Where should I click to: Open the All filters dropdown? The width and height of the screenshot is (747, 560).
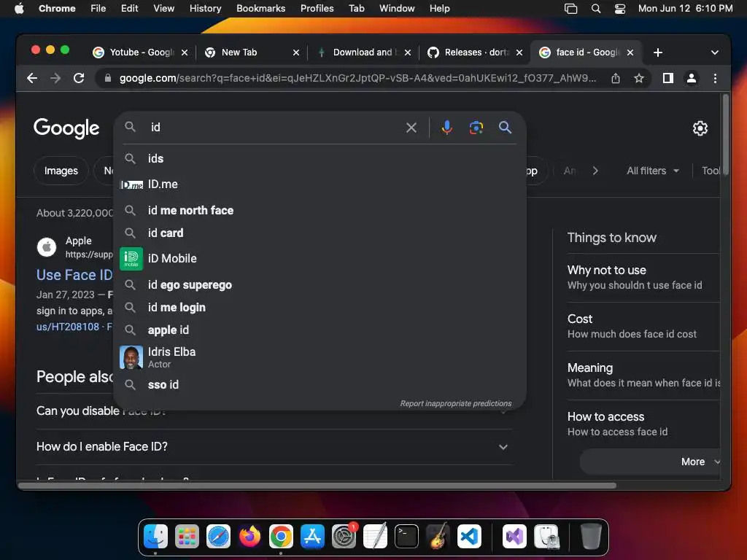tap(653, 171)
